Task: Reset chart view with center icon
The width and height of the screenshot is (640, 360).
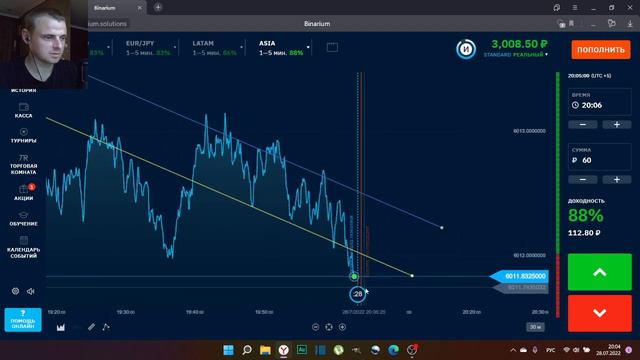Action: 329,327
